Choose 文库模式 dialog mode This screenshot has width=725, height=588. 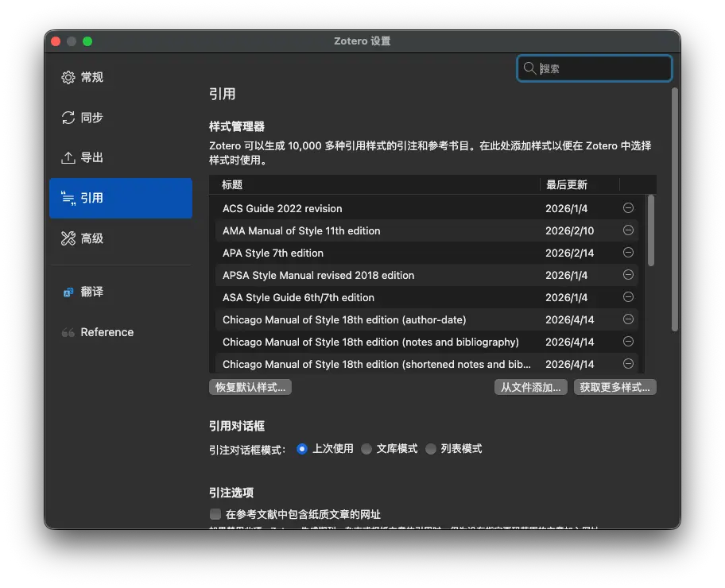(x=366, y=449)
